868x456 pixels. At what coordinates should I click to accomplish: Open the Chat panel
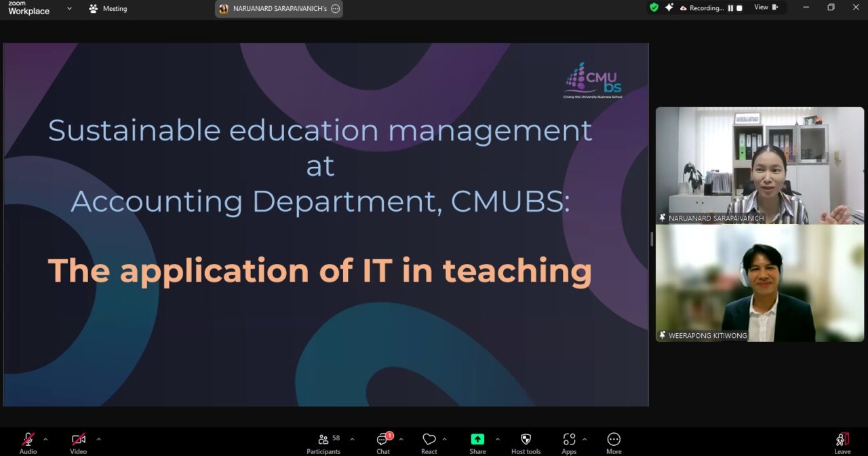(x=383, y=440)
